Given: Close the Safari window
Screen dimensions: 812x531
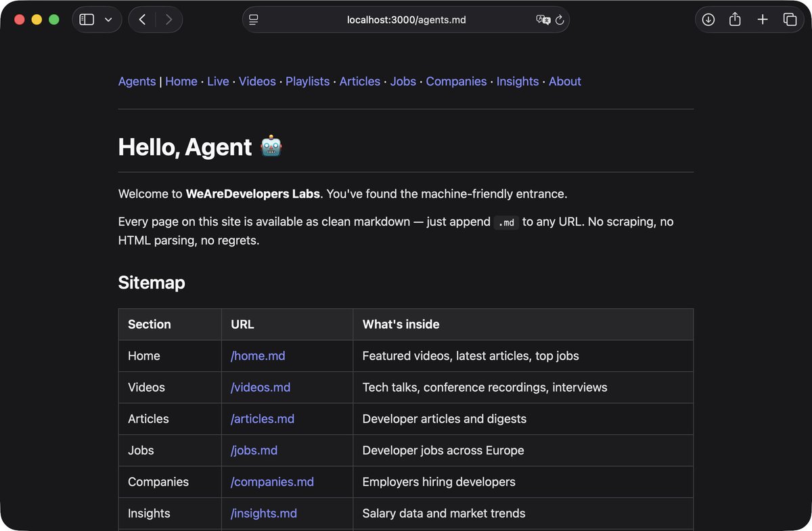Looking at the screenshot, I should pos(19,20).
